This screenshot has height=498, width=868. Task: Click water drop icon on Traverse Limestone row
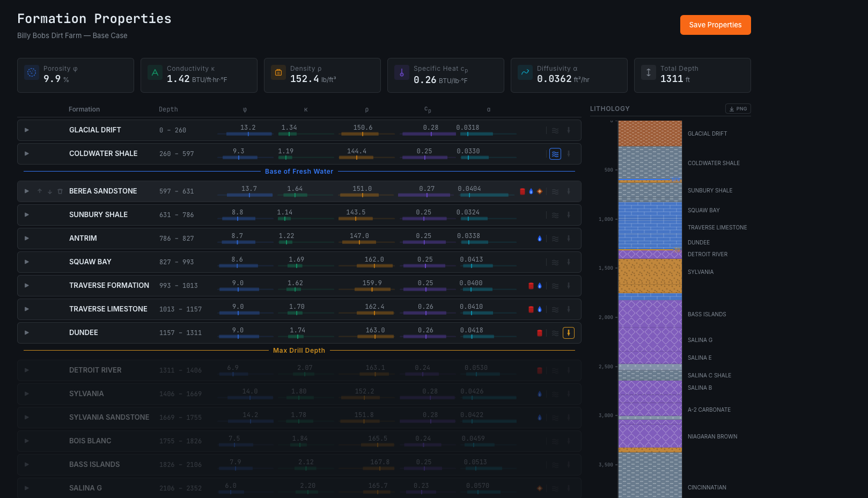click(x=540, y=309)
